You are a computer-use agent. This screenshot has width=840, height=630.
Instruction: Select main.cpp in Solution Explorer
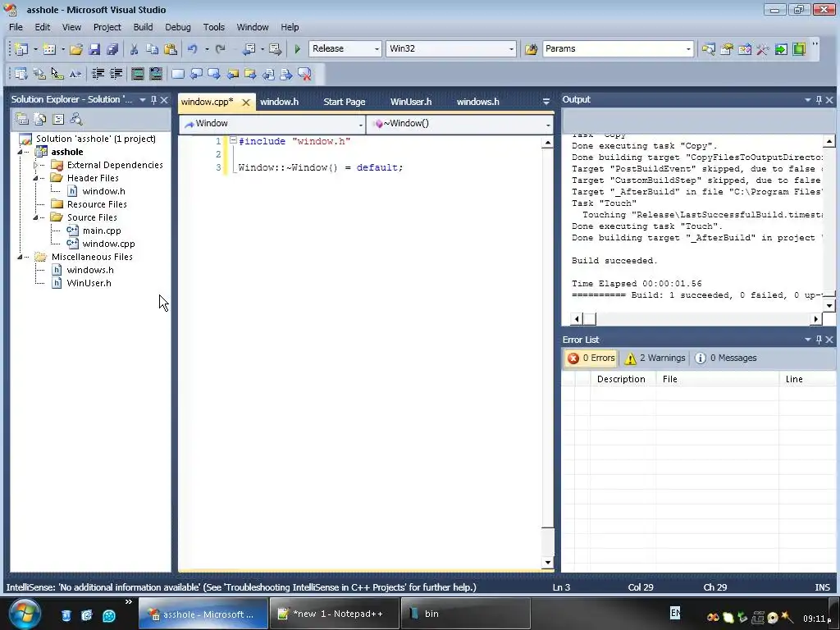(102, 231)
